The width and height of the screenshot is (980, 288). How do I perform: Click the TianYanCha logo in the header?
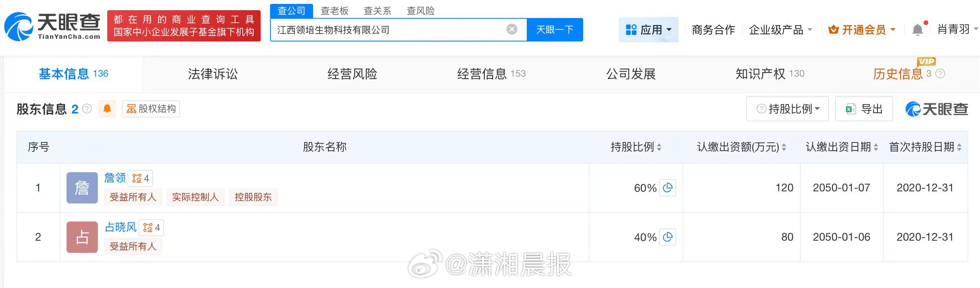click(x=52, y=26)
